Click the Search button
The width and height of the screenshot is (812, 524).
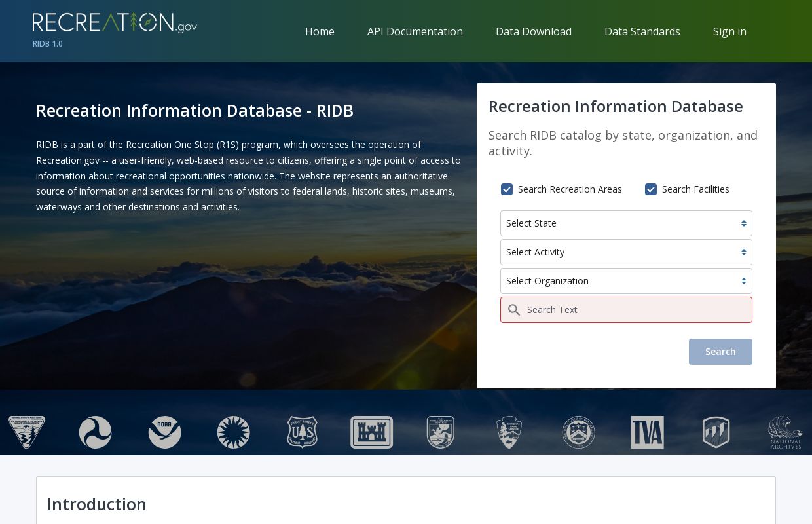pyautogui.click(x=720, y=352)
